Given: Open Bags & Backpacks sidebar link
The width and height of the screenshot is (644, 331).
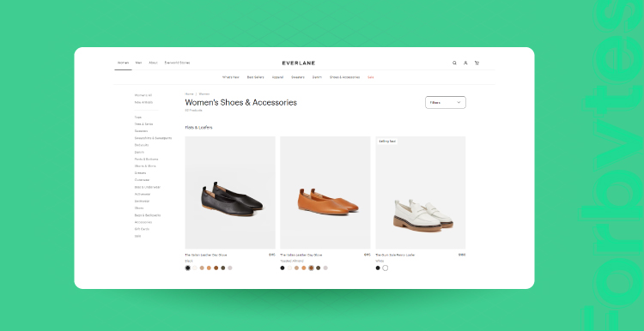Looking at the screenshot, I should coord(148,215).
